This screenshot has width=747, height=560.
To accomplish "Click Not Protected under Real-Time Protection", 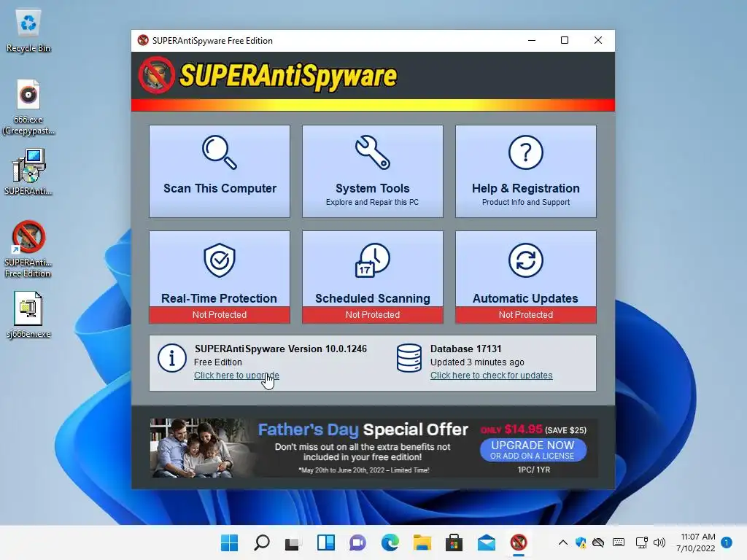I will click(x=219, y=315).
